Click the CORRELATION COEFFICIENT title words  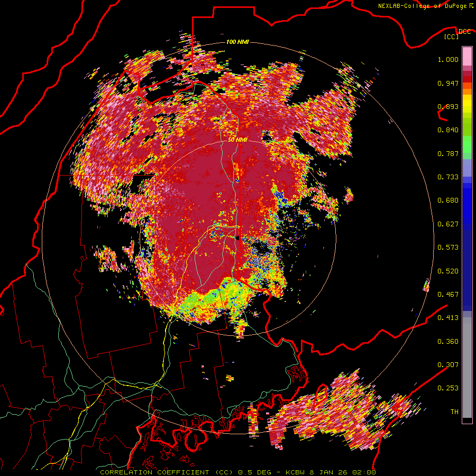[154, 472]
